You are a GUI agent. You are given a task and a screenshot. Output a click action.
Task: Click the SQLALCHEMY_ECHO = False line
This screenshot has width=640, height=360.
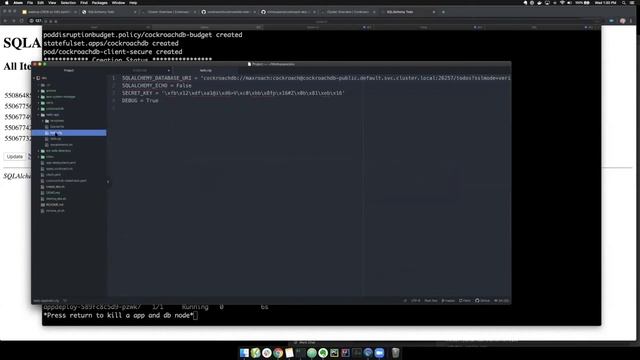coord(157,85)
